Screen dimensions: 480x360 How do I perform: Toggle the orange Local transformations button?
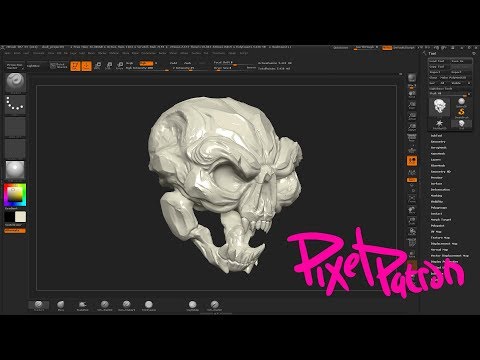412,161
